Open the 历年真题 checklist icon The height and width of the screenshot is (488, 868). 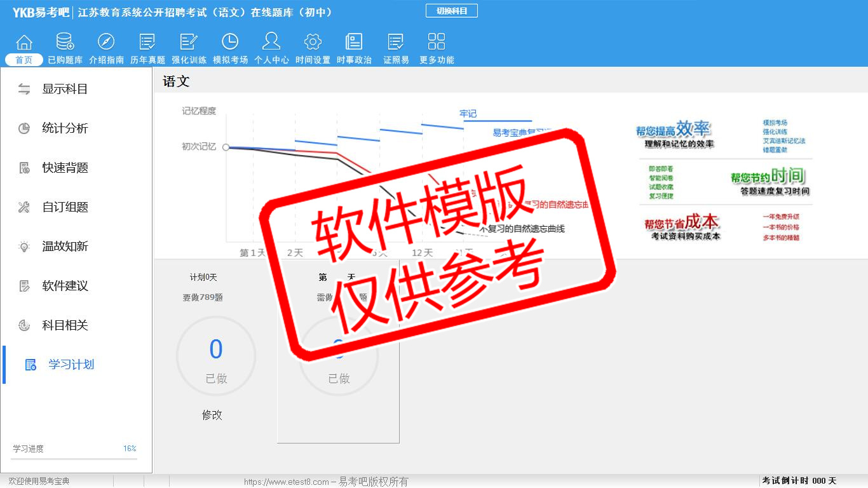point(147,42)
